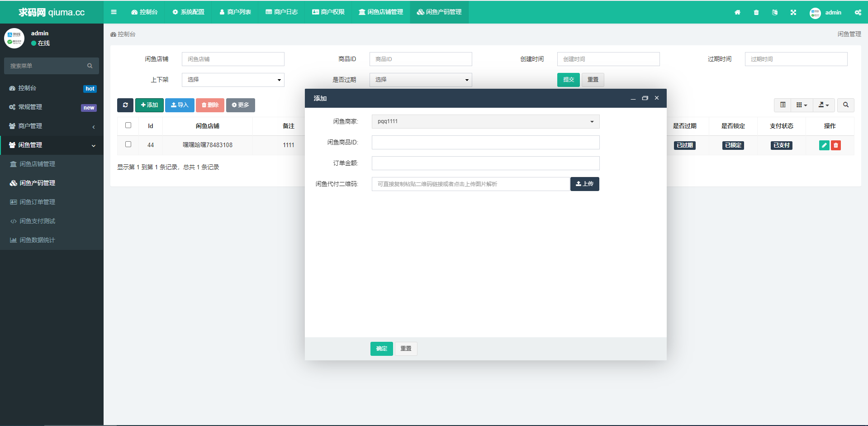Click the 上传 button in dialog

click(585, 184)
